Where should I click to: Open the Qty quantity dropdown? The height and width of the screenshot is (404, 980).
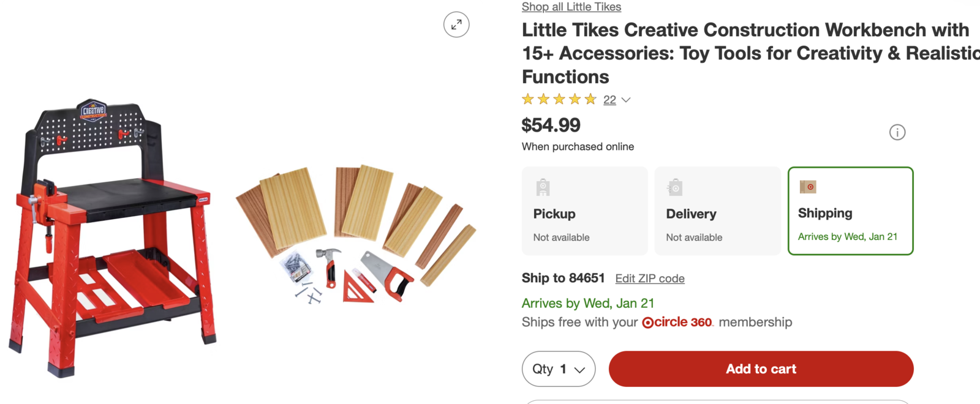(558, 369)
